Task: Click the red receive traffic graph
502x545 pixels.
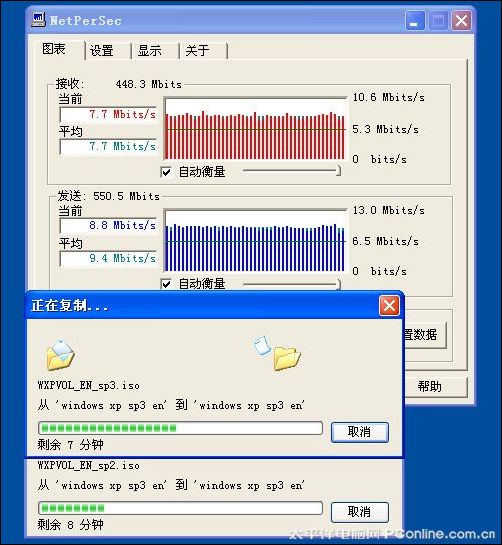Action: pyautogui.click(x=255, y=129)
